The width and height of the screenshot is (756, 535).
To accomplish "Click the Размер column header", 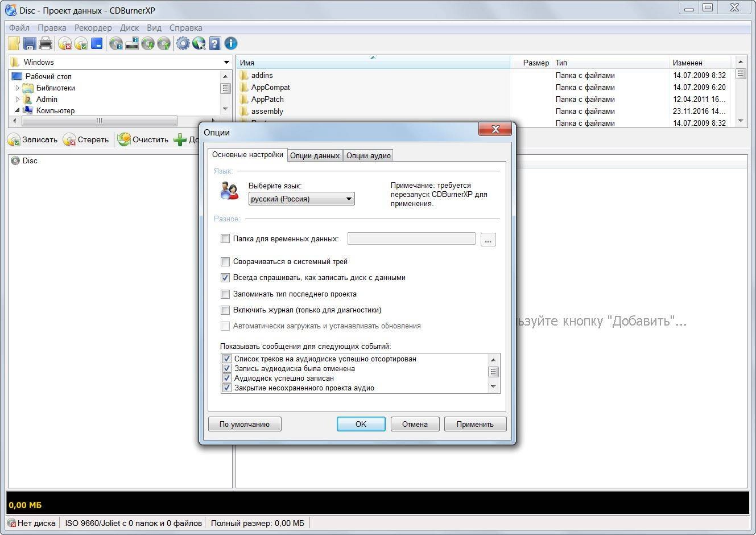I will coord(530,63).
